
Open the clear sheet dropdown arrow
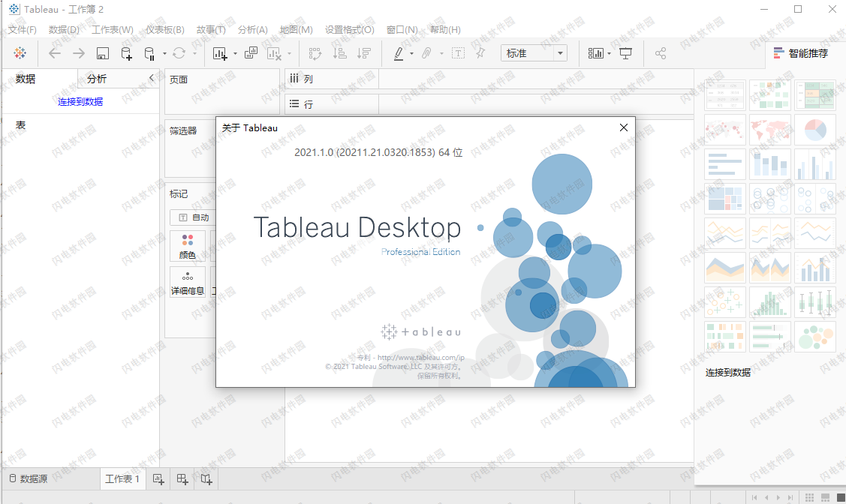pos(289,53)
